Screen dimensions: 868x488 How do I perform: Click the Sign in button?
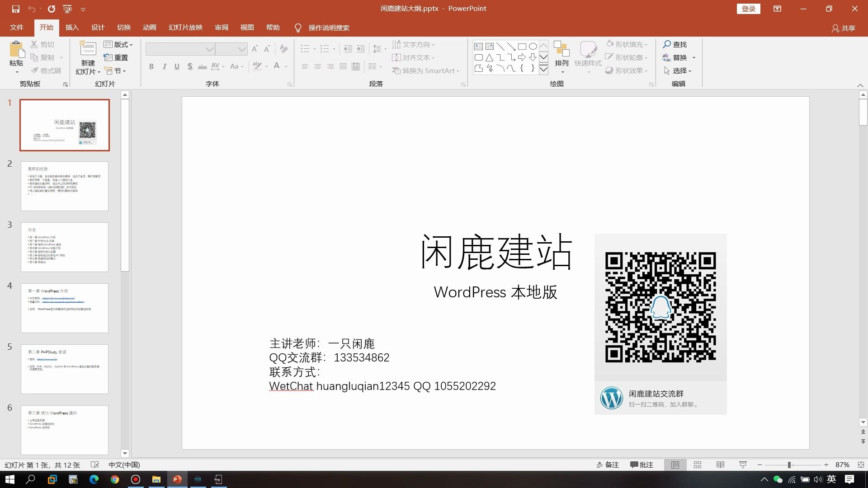[x=748, y=9]
